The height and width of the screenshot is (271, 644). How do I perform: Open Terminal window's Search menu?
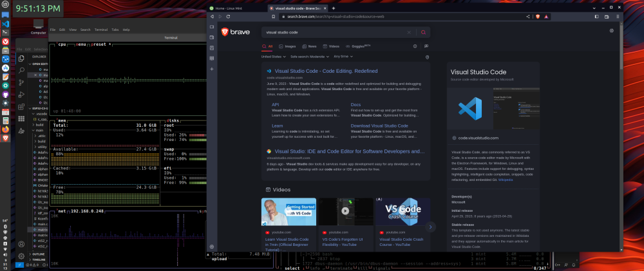click(x=86, y=30)
